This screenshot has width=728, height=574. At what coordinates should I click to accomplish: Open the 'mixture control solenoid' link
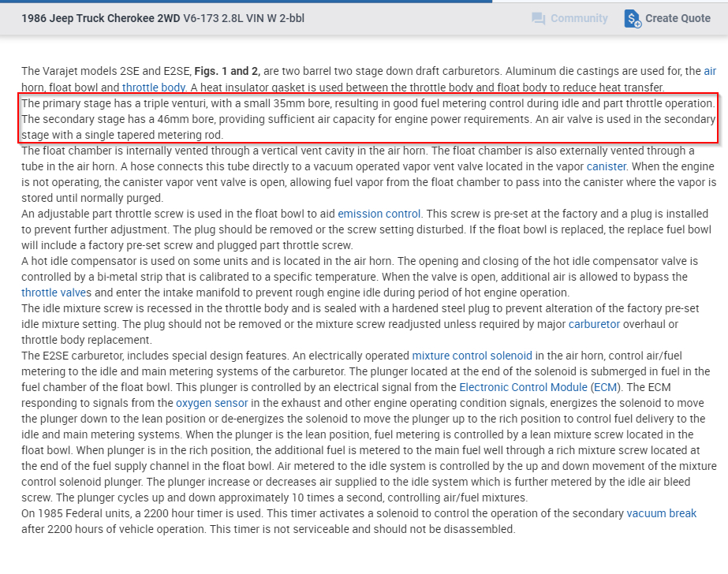pos(472,356)
